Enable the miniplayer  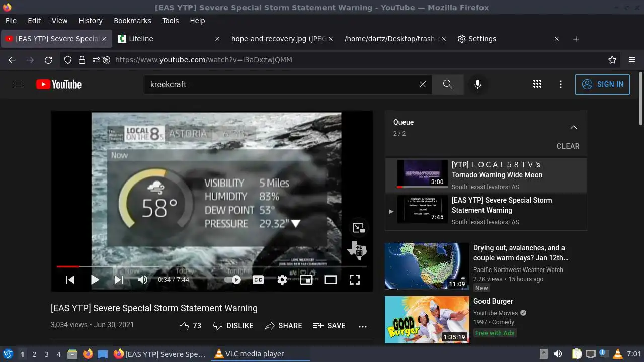pyautogui.click(x=306, y=280)
